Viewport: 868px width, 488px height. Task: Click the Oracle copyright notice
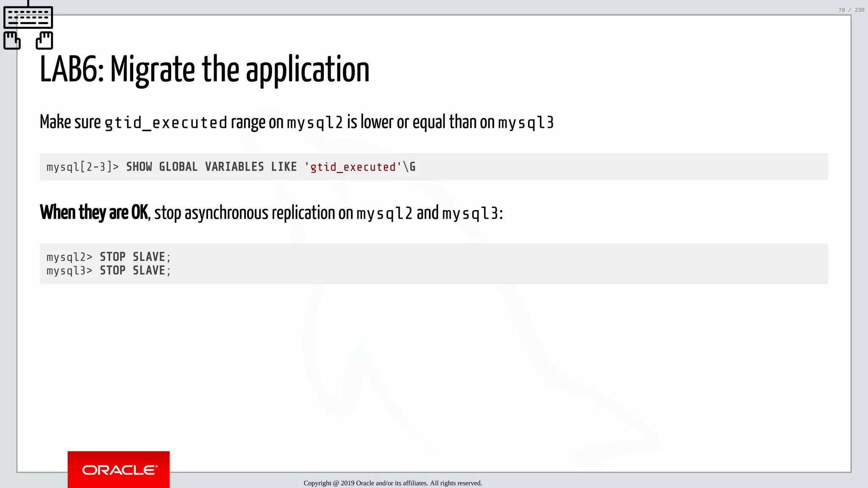393,483
